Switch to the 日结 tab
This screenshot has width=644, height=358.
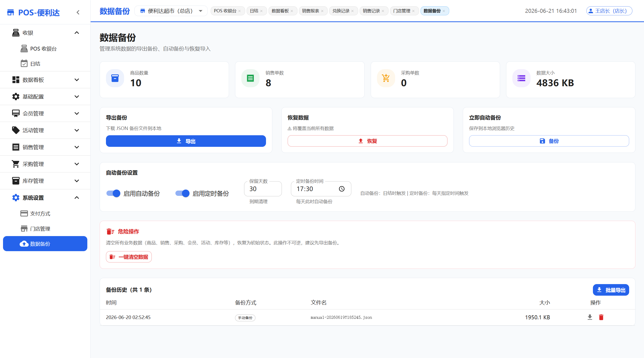click(254, 11)
